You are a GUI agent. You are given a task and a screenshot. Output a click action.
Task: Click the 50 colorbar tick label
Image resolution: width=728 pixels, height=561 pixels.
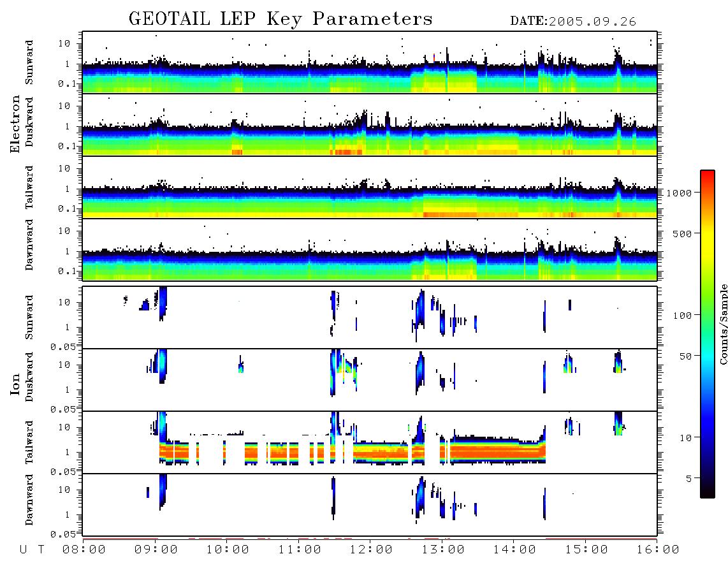coord(686,356)
